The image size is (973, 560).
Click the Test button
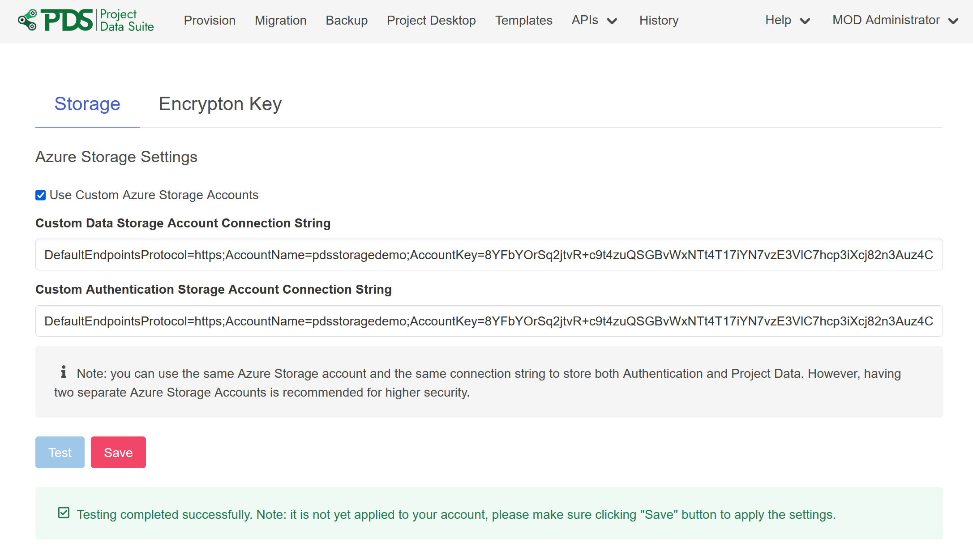tap(60, 452)
